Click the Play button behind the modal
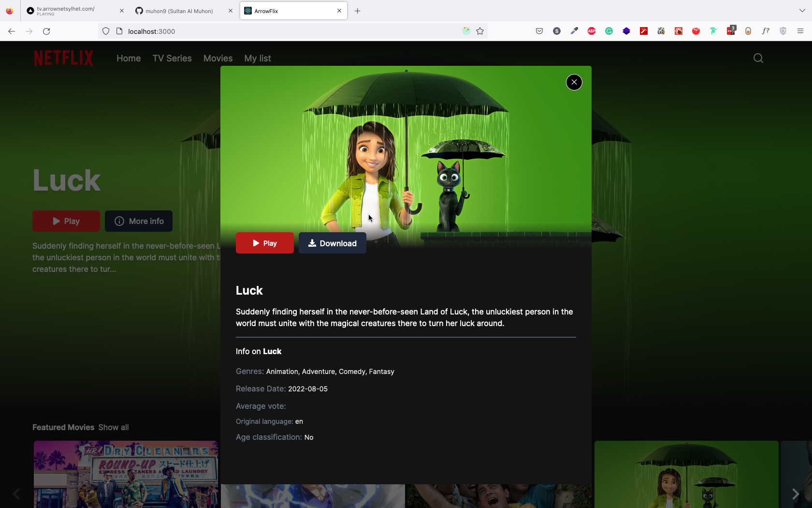The height and width of the screenshot is (508, 812). (x=66, y=221)
